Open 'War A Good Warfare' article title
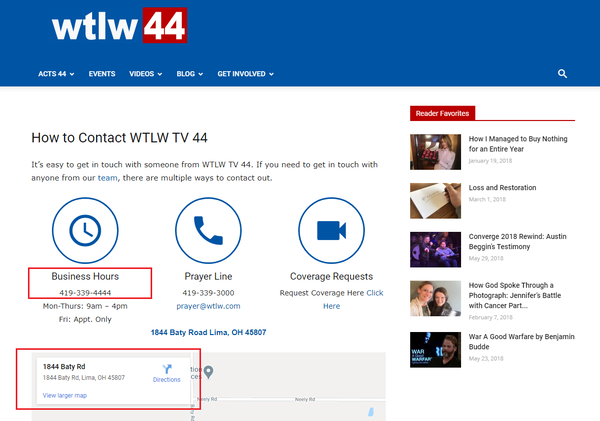The height and width of the screenshot is (421, 600). tap(522, 341)
